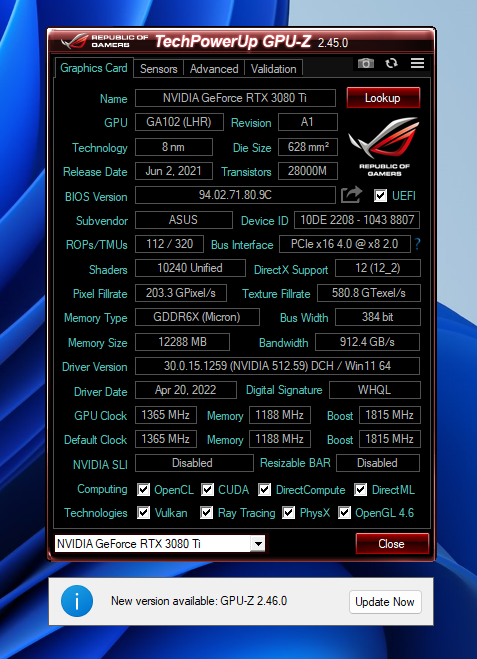
Task: Click the Technology value 8 nm
Action: coord(174,147)
